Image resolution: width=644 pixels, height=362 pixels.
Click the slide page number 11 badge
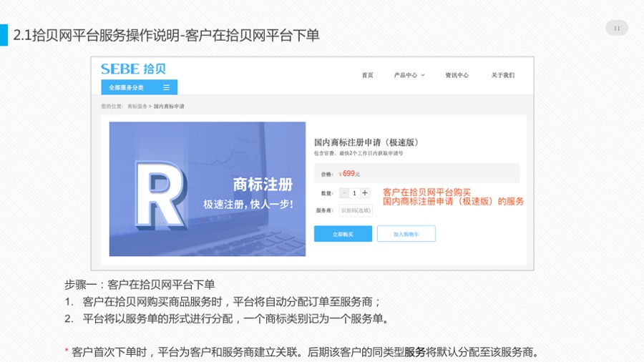tap(617, 29)
